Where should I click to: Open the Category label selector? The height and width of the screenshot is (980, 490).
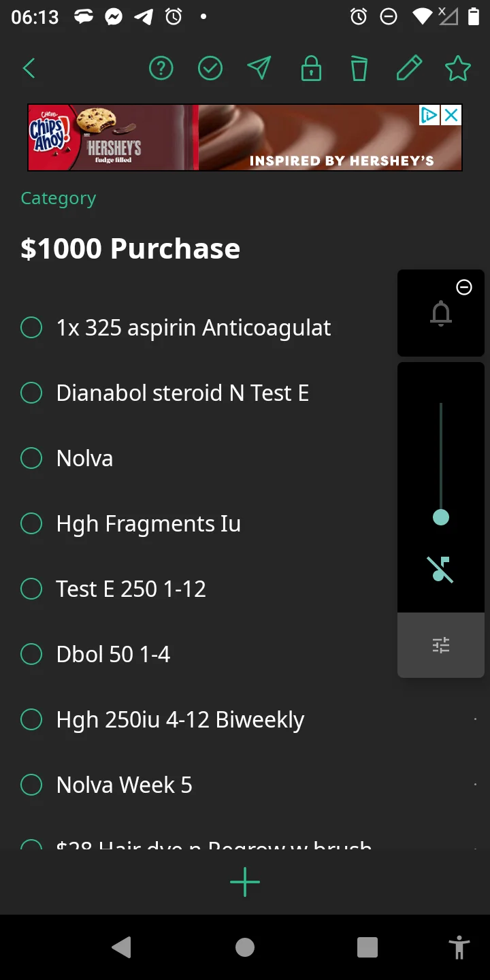tap(59, 199)
